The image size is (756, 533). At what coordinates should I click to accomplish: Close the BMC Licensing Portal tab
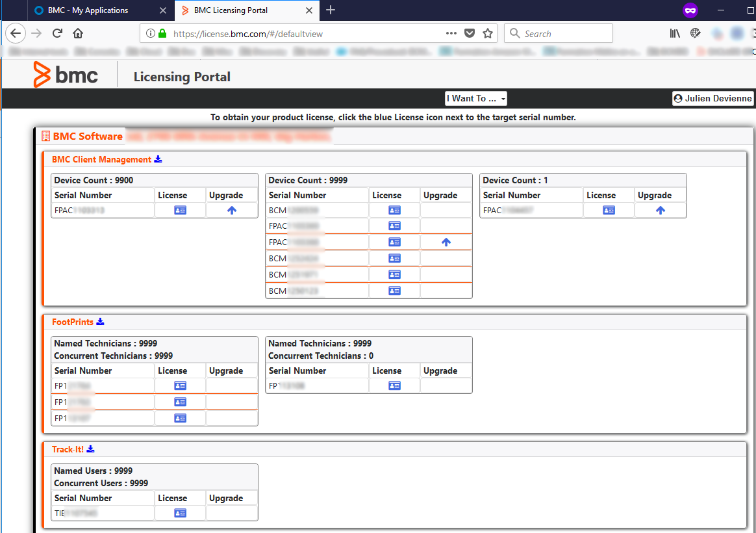point(309,10)
